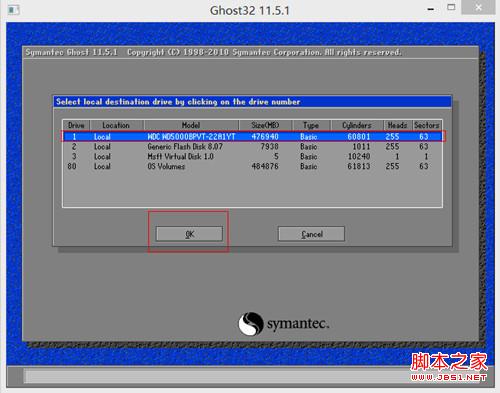Select drive 2 Generic Flash Disk row
Image resolution: width=500 pixels, height=393 pixels.
coord(253,146)
